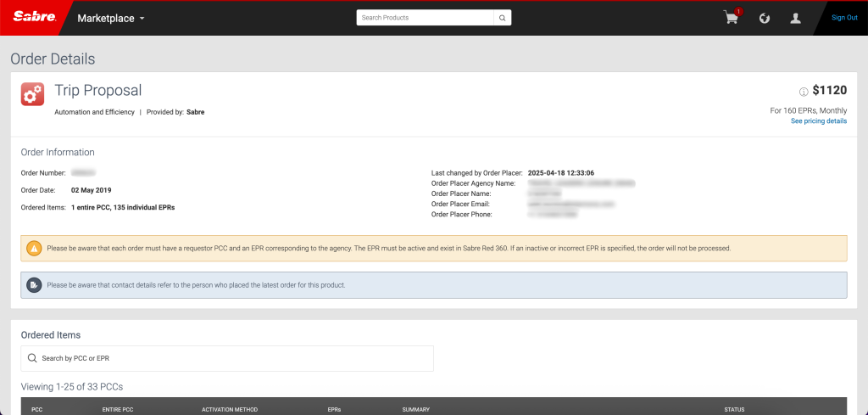Click the blue note document icon
Screen dimensions: 868x415
click(x=34, y=285)
